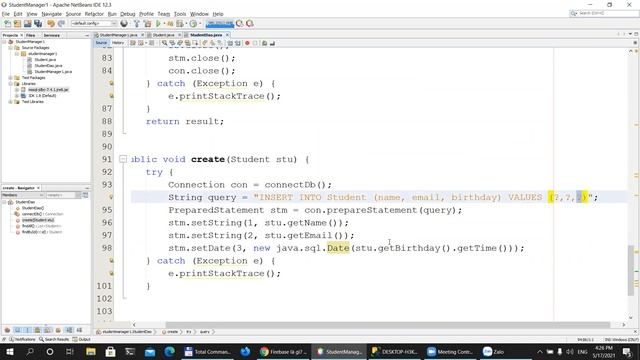
Task: Select the JDBC jar library entry
Action: click(48, 90)
